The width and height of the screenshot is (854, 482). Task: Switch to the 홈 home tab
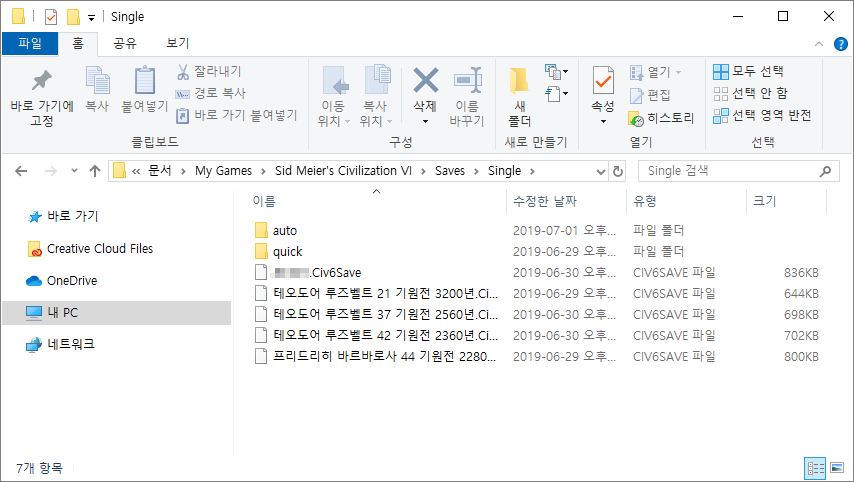78,44
